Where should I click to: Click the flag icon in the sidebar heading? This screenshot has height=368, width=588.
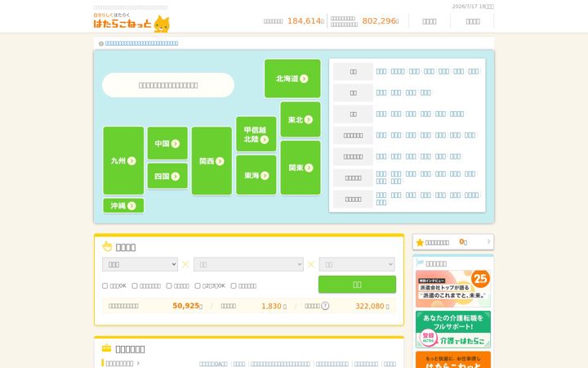421,263
